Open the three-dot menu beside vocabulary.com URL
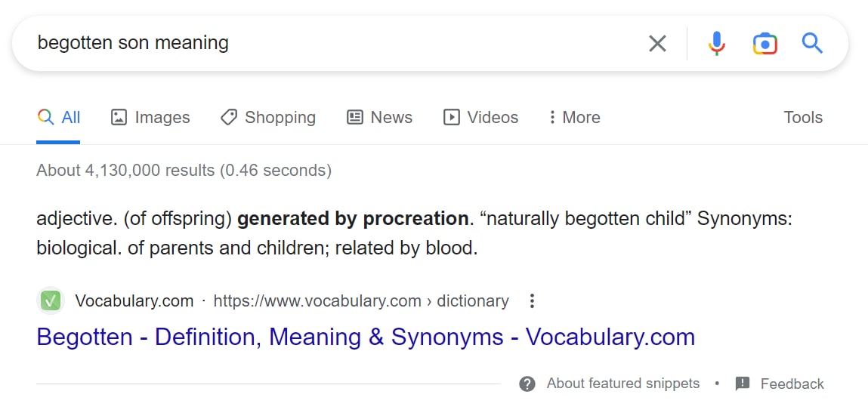Screen dimensions: 868x413 click(x=532, y=301)
